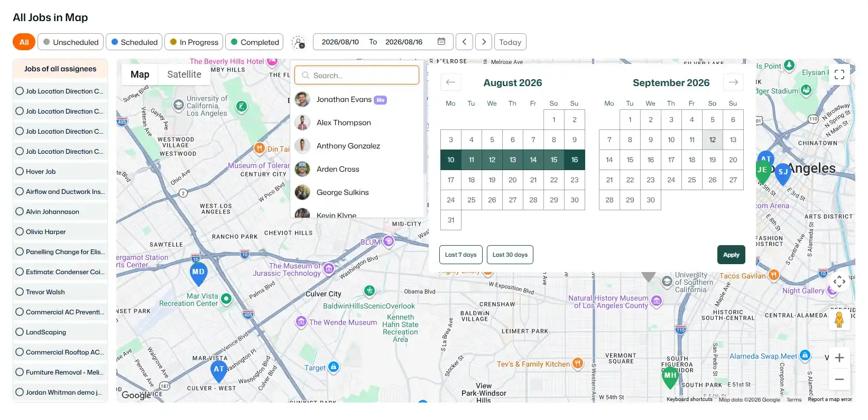The width and height of the screenshot is (868, 420).
Task: Apply the selected date range
Action: tap(731, 255)
